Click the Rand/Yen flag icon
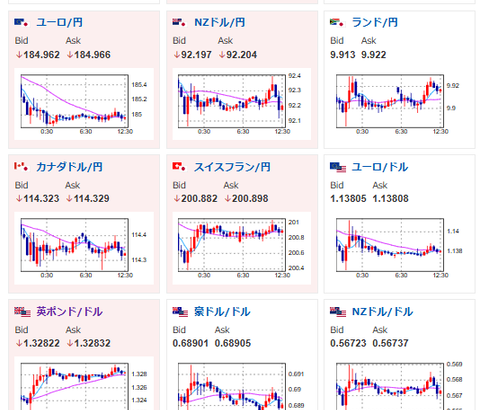Viewport: 480px width, 410px height. pos(337,23)
